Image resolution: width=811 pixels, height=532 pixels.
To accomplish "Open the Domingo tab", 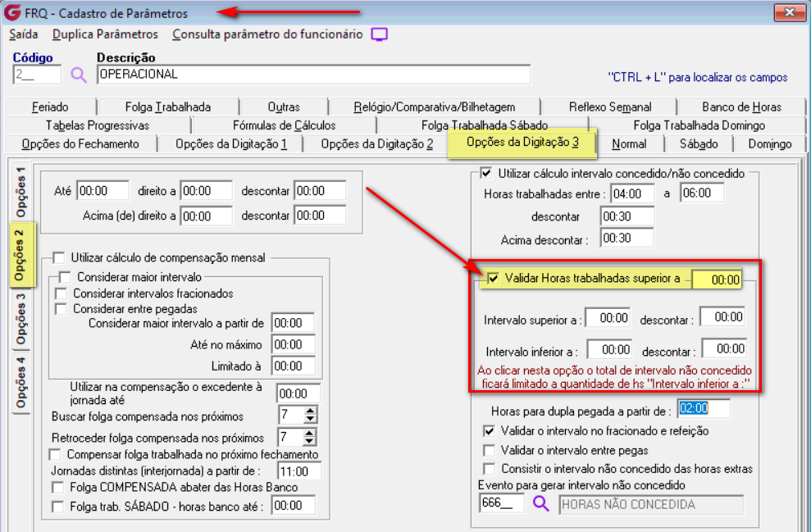I will tap(770, 143).
